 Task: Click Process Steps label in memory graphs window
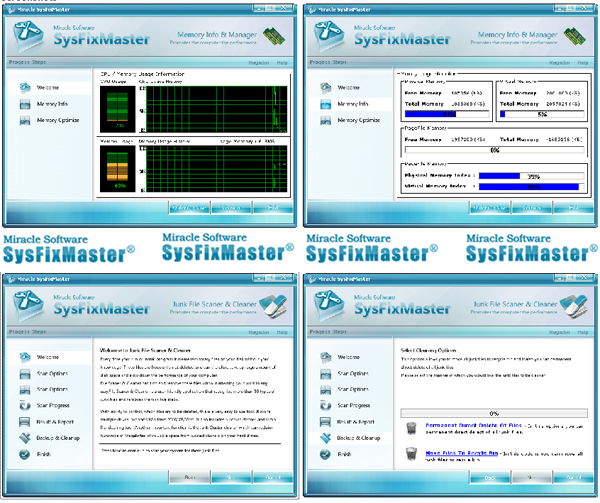27,62
